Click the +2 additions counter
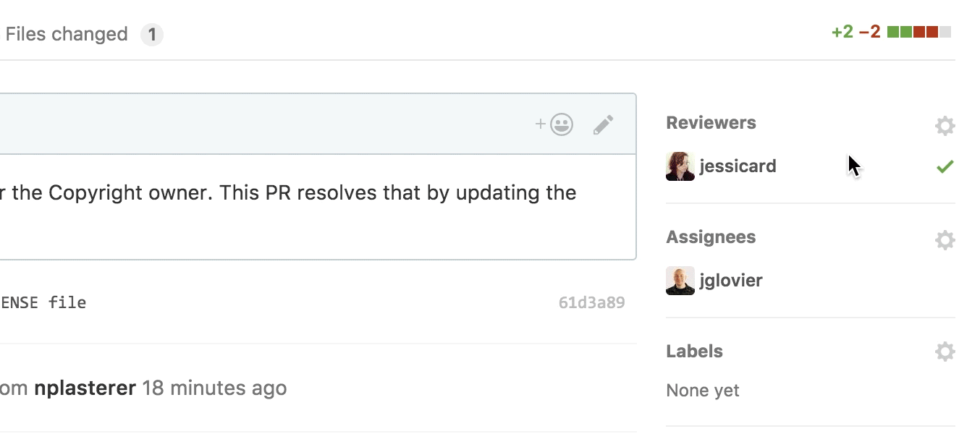The height and width of the screenshot is (434, 980). (x=841, y=31)
